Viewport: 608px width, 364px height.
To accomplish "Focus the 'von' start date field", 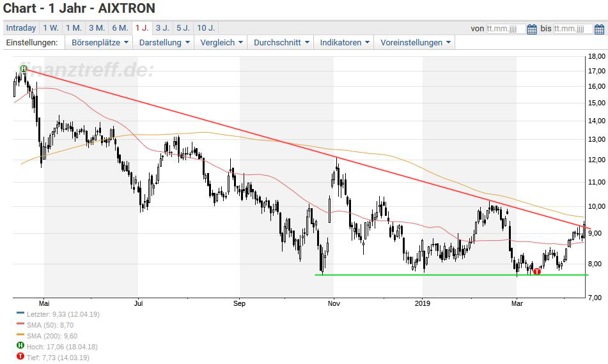I will tap(506, 29).
